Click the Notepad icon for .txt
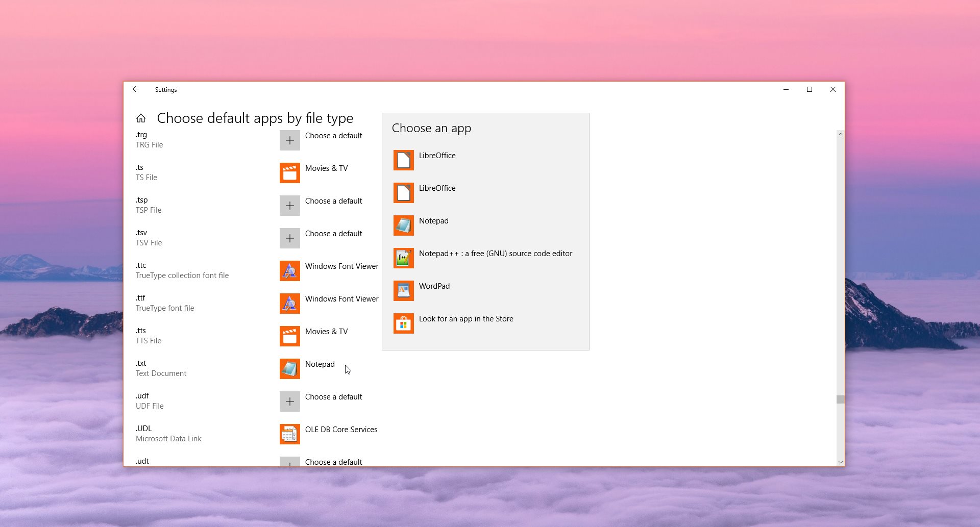 pyautogui.click(x=289, y=369)
